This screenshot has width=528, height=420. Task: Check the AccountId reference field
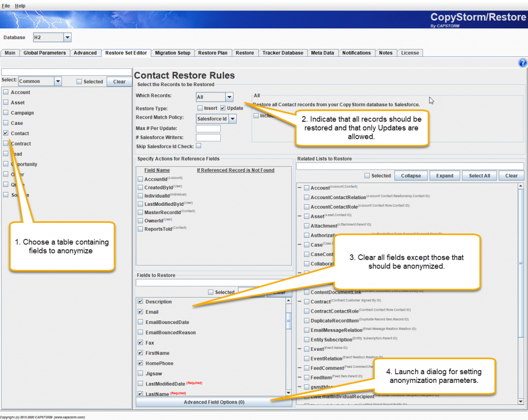pyautogui.click(x=140, y=179)
